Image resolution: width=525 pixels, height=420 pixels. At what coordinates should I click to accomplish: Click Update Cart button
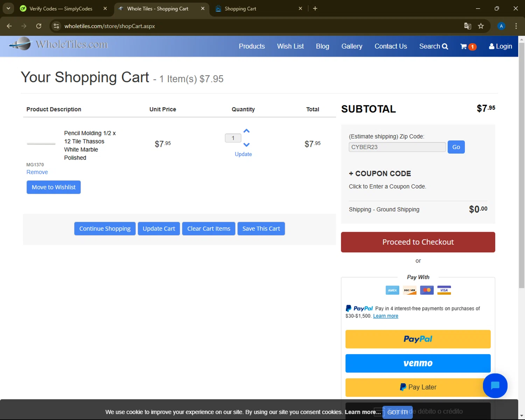[x=159, y=229]
